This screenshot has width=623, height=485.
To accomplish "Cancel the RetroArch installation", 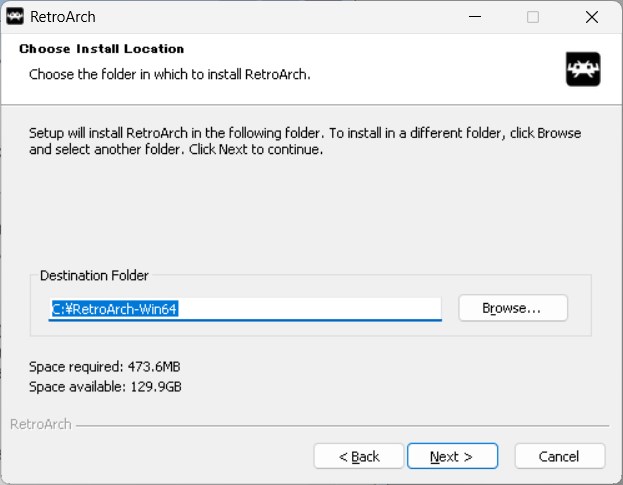I will pos(559,456).
